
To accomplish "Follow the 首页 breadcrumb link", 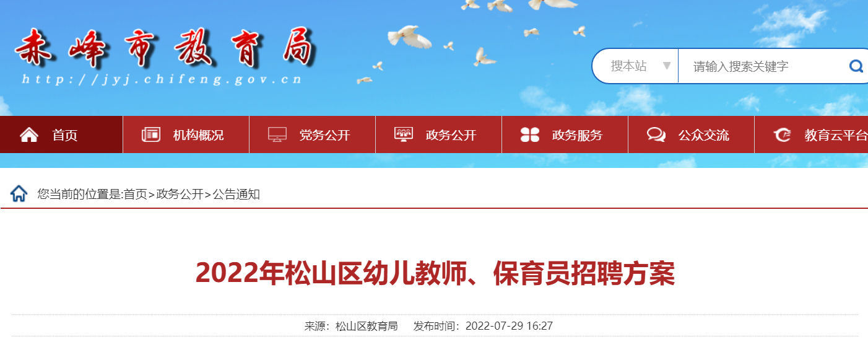I will click(x=136, y=194).
